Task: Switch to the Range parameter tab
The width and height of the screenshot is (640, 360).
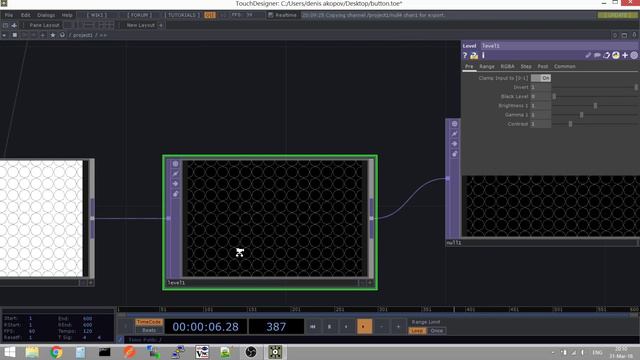Action: pyautogui.click(x=487, y=66)
